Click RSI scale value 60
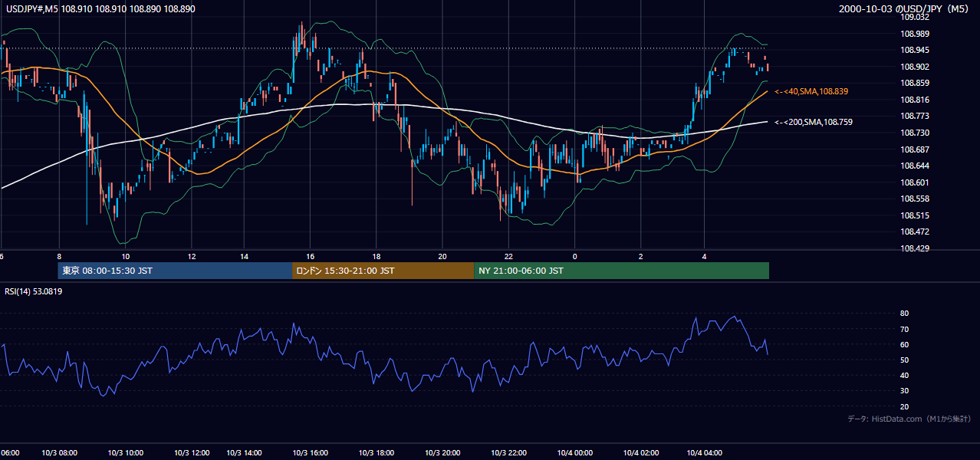The height and width of the screenshot is (460, 980). (x=904, y=344)
